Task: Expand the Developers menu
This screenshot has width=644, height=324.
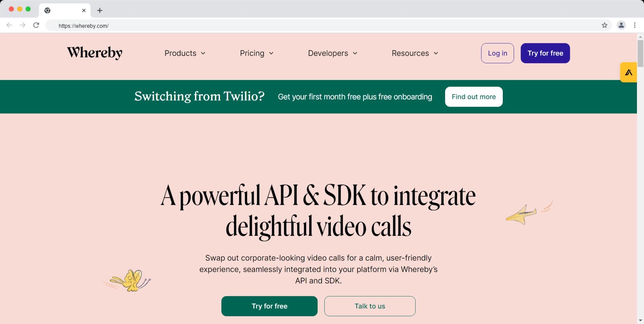Action: pos(332,53)
